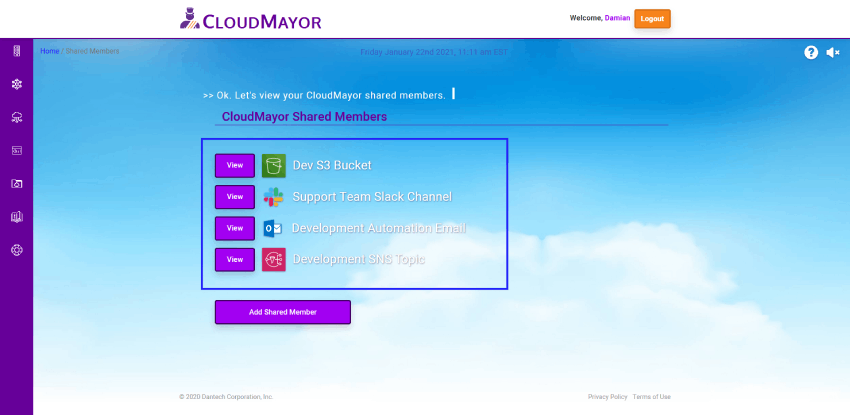
Task: Open the help question mark icon
Action: click(x=811, y=52)
